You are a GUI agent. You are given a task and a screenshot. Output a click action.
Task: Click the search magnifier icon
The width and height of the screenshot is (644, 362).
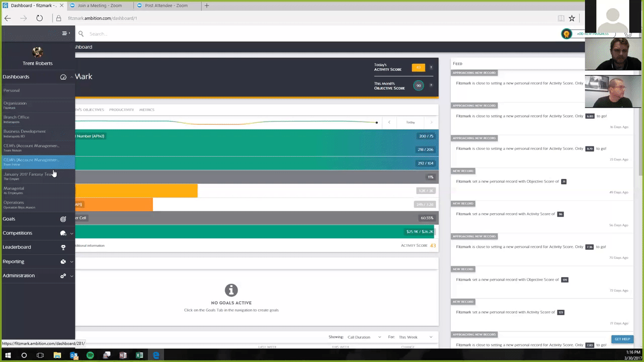[x=81, y=34]
